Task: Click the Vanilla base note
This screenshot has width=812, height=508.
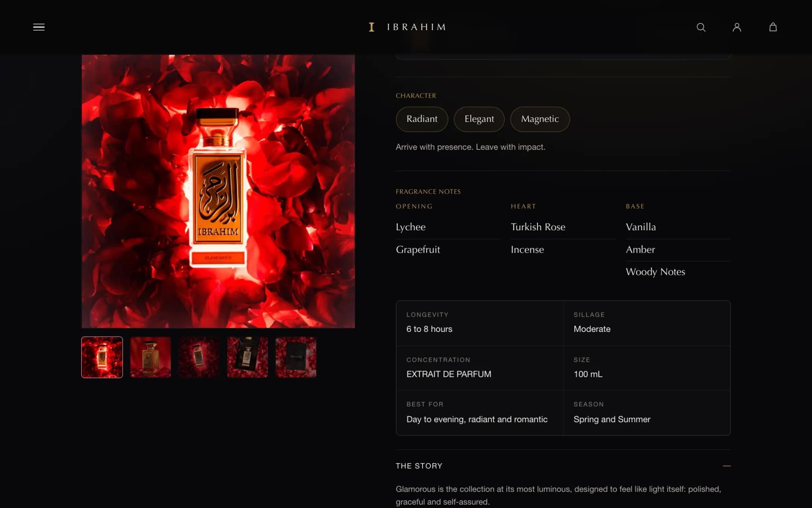Action: pyautogui.click(x=641, y=227)
